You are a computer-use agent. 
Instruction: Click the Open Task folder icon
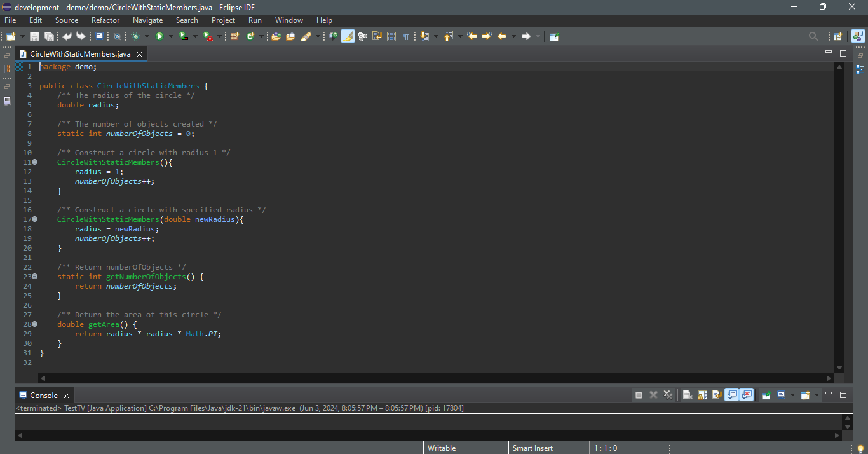(x=290, y=36)
